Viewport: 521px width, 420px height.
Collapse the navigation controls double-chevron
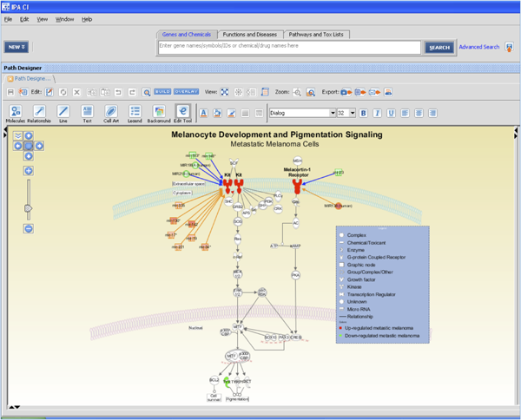18,135
